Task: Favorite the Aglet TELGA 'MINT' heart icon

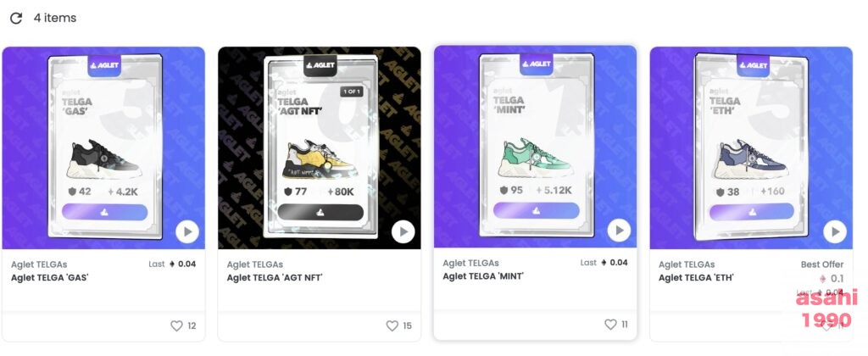Action: coord(610,325)
